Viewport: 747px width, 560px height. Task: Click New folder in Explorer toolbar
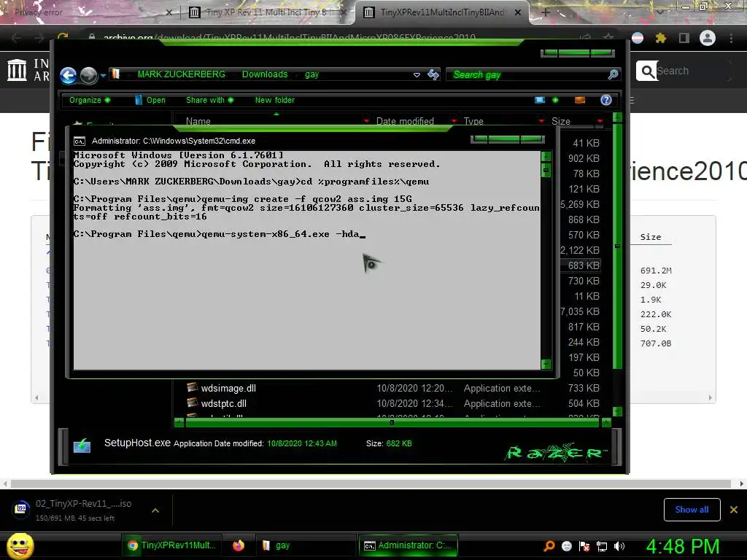(275, 100)
